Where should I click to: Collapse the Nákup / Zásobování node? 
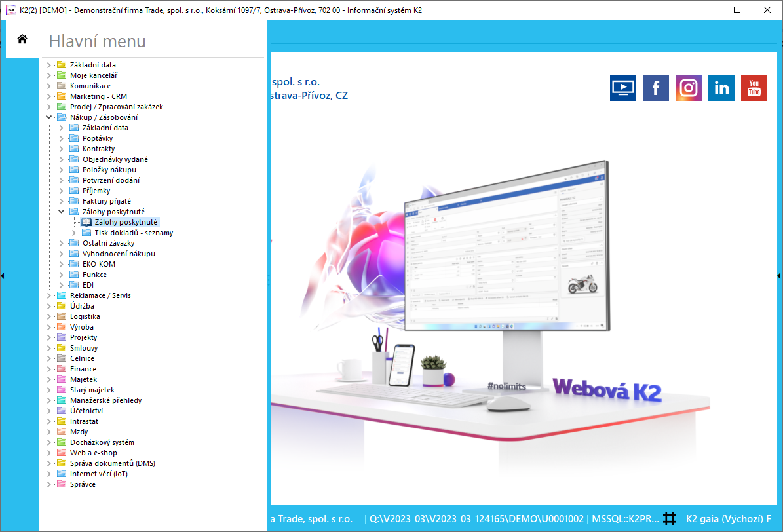(49, 117)
